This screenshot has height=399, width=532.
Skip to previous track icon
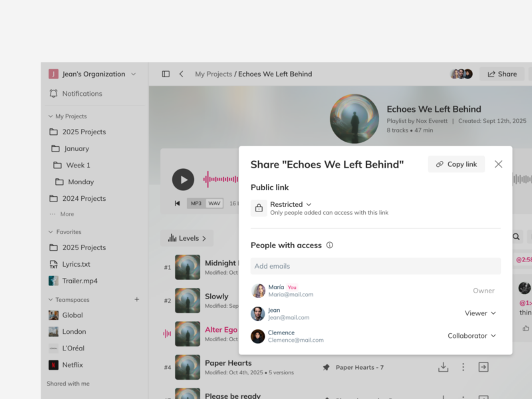click(x=177, y=203)
